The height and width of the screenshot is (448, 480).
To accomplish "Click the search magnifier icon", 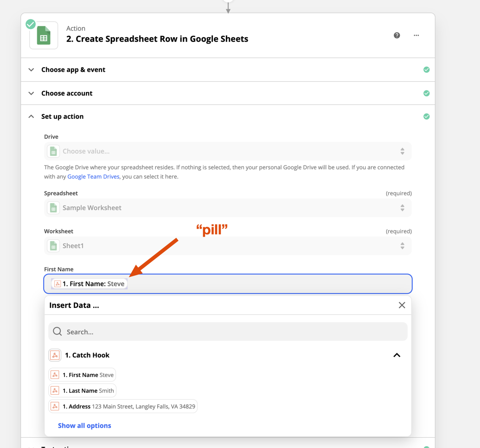I will click(x=57, y=331).
